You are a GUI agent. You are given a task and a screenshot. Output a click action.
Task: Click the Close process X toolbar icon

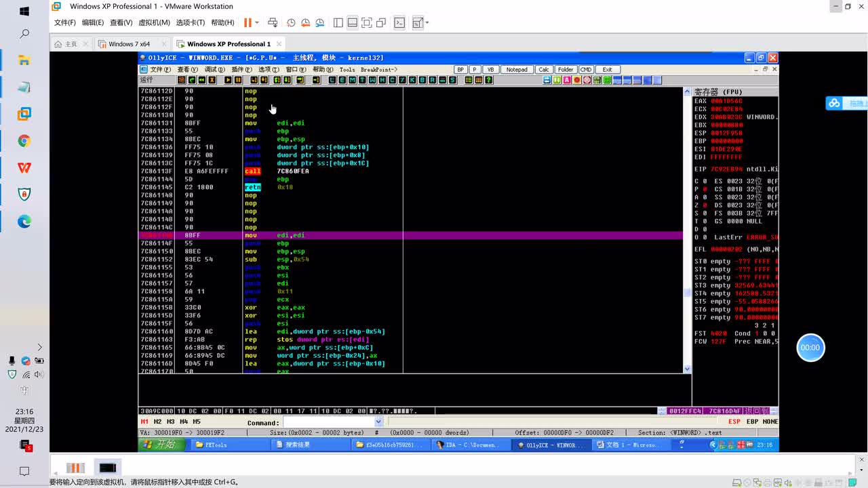click(x=212, y=80)
